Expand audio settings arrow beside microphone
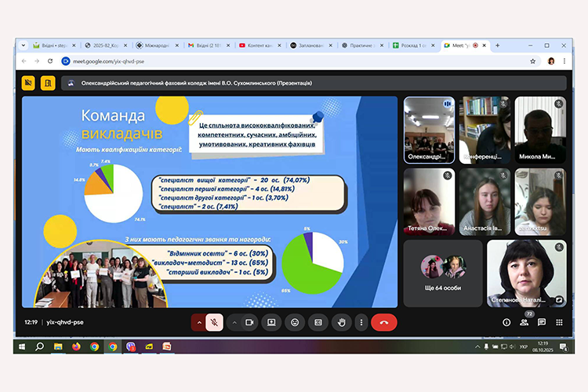 point(199,322)
